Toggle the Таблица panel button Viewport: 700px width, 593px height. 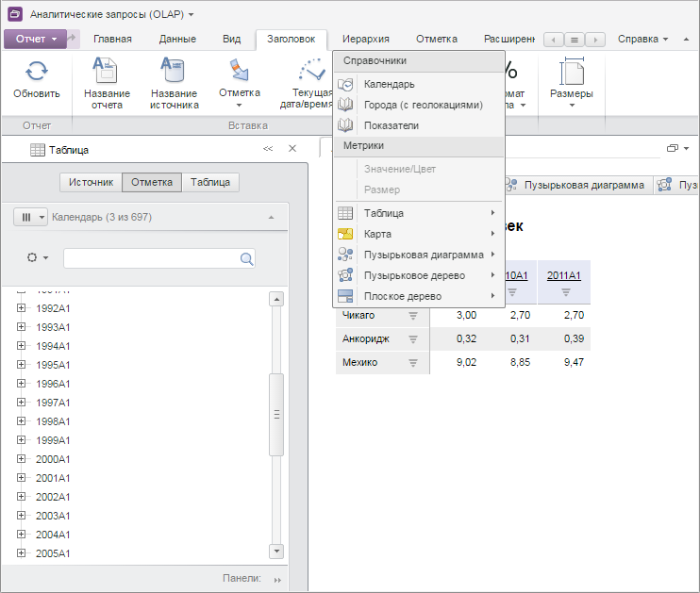[210, 183]
